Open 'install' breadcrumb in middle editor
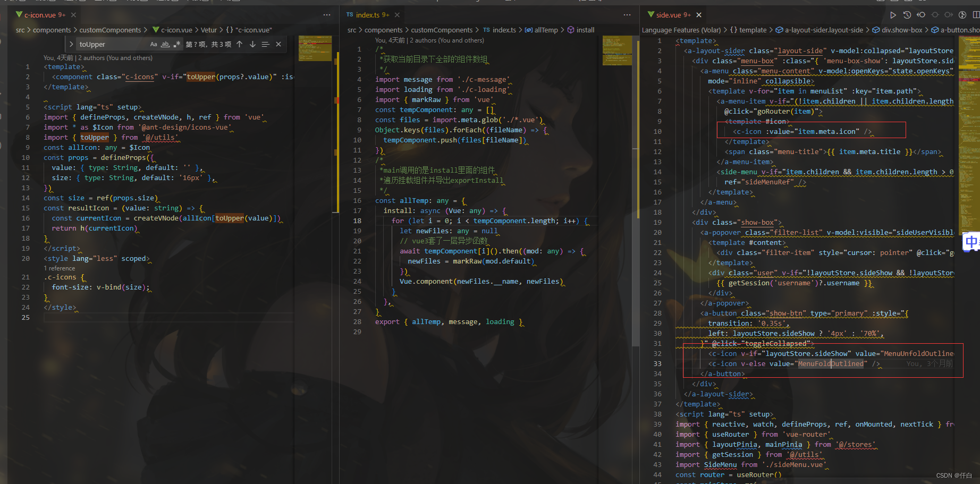The height and width of the screenshot is (484, 980). [x=581, y=30]
